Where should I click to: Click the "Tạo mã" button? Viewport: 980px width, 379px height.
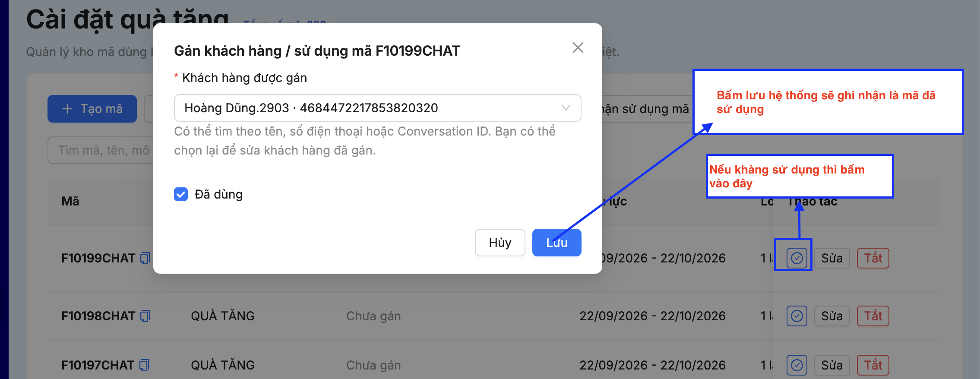(92, 109)
